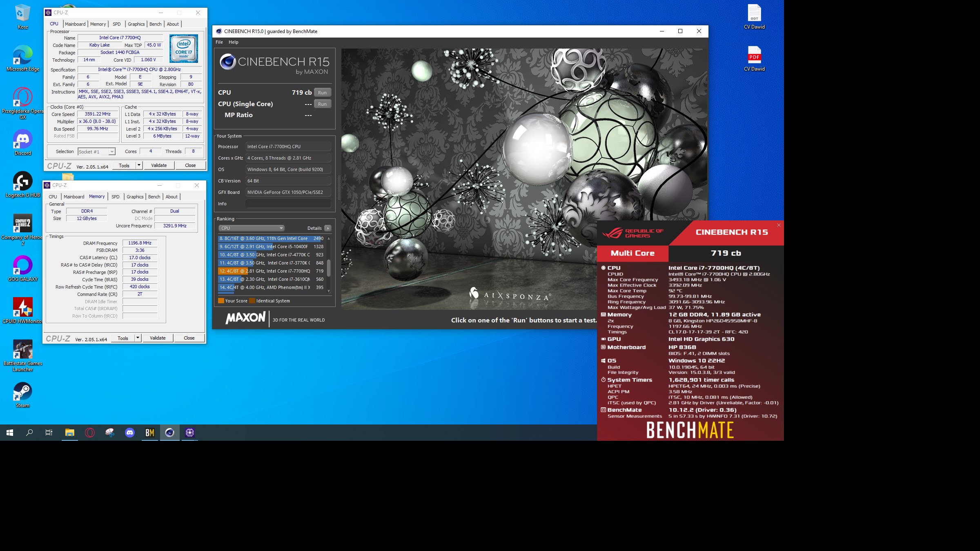
Task: Click Validate in the Memory CPU-Z window
Action: pos(158,338)
